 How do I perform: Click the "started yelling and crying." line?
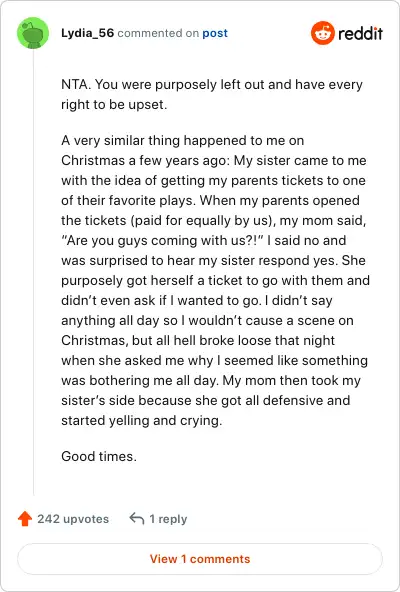coord(142,420)
